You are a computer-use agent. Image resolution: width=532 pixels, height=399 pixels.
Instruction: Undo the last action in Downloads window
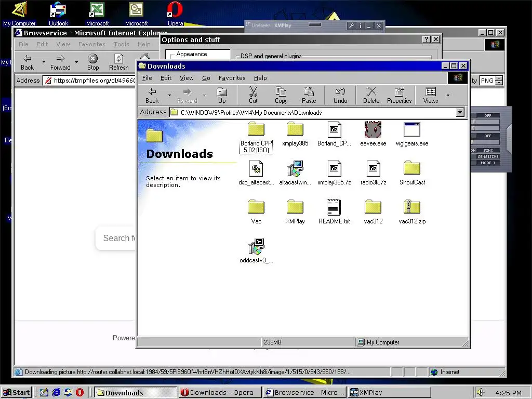point(340,96)
